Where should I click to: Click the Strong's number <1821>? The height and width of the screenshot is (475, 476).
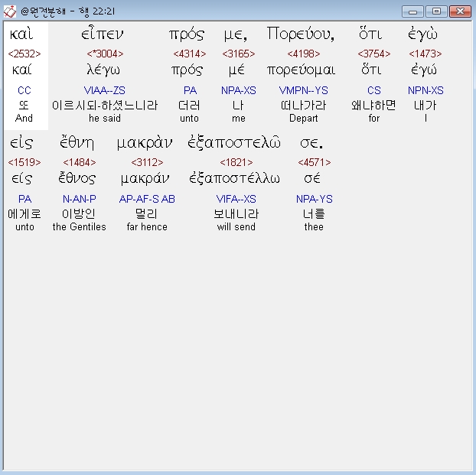(236, 162)
